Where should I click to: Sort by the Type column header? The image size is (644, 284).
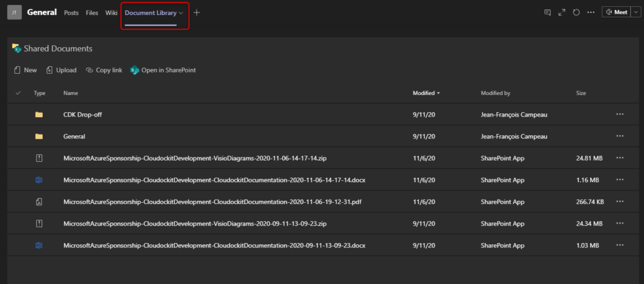click(40, 93)
